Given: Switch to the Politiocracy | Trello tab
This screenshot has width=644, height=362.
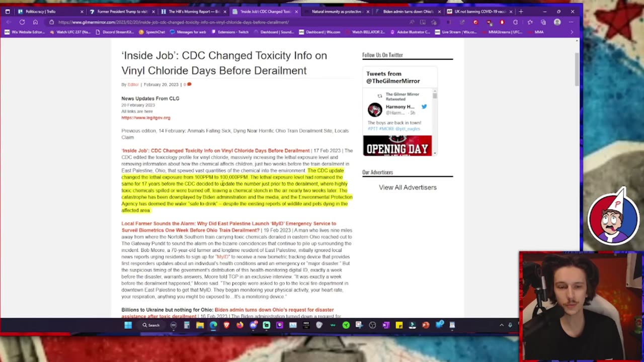Looking at the screenshot, I should coord(50,11).
